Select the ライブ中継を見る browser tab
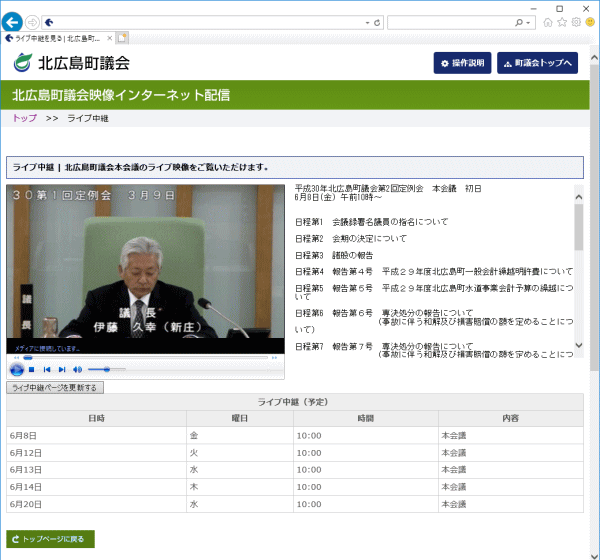Screen dimensions: 600x560 pos(57,38)
